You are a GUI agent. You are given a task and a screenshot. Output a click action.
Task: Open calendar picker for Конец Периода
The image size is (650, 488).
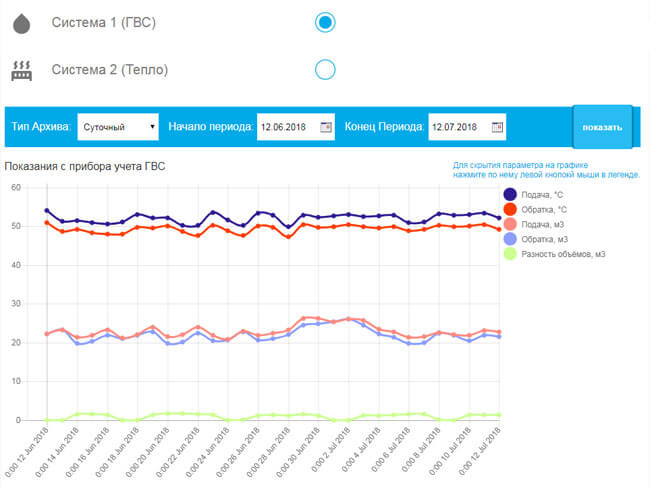pyautogui.click(x=497, y=127)
